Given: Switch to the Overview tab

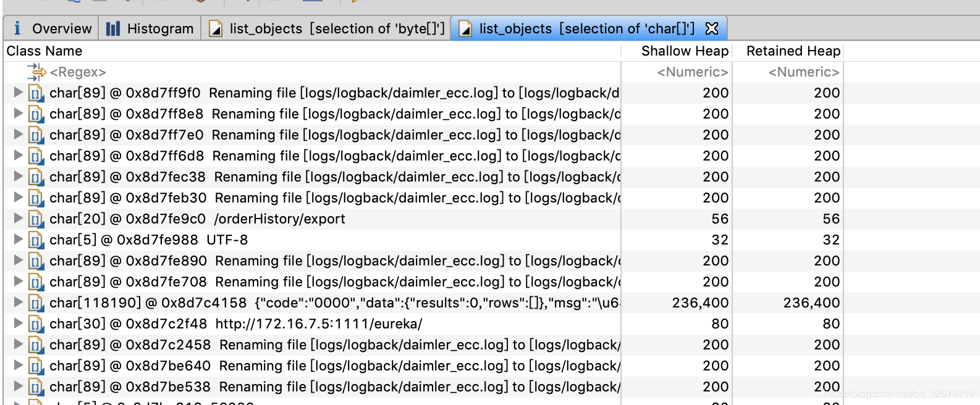Looking at the screenshot, I should click(52, 28).
